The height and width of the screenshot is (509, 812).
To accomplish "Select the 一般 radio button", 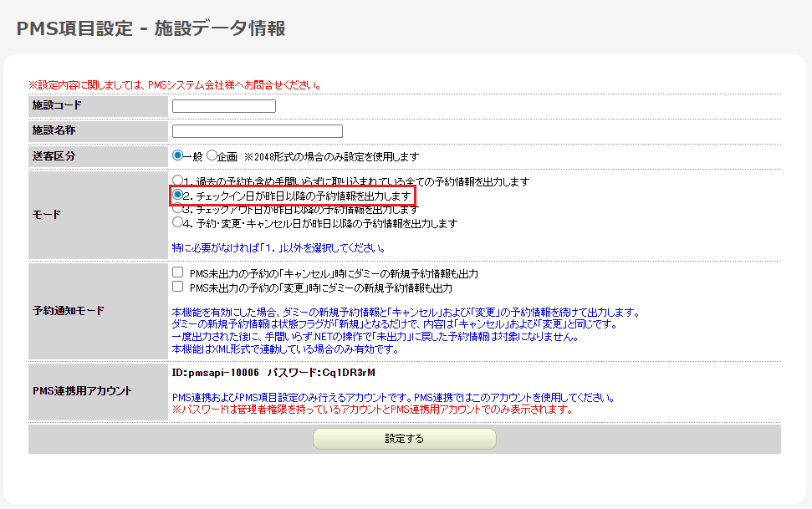I will tap(177, 155).
